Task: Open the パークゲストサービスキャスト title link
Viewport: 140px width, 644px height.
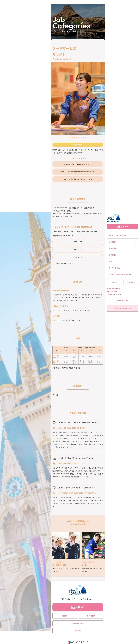Action: pyautogui.click(x=60, y=564)
